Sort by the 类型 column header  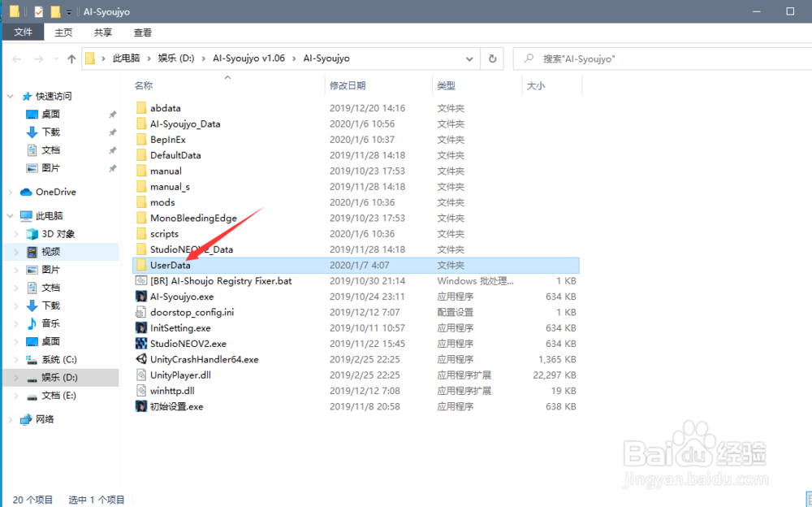pyautogui.click(x=446, y=85)
